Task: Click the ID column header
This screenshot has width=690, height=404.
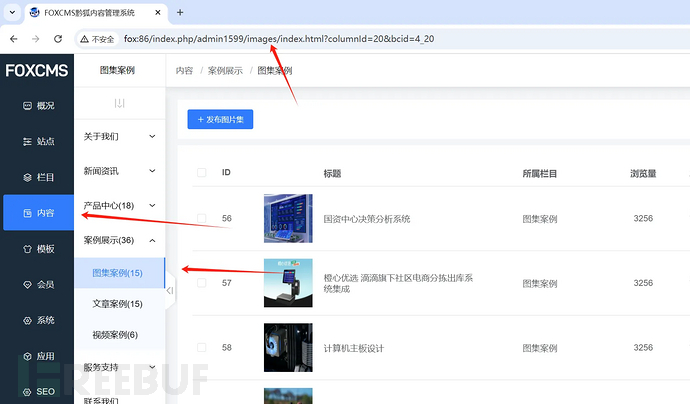Action: tap(226, 173)
